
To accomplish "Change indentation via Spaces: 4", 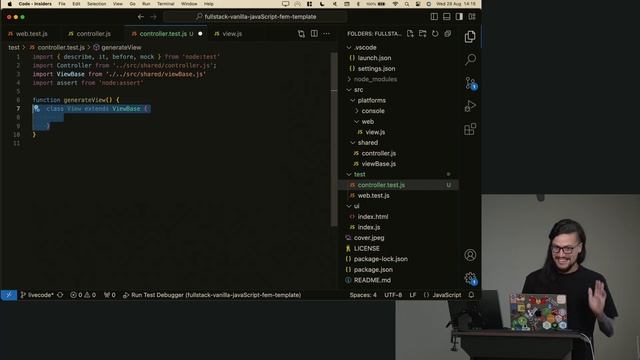I will (363, 295).
